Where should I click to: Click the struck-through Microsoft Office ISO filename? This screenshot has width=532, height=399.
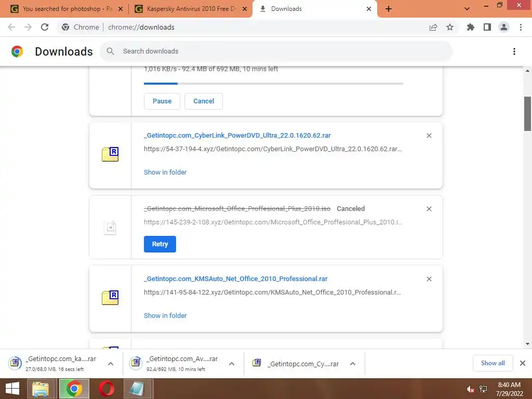pyautogui.click(x=237, y=209)
